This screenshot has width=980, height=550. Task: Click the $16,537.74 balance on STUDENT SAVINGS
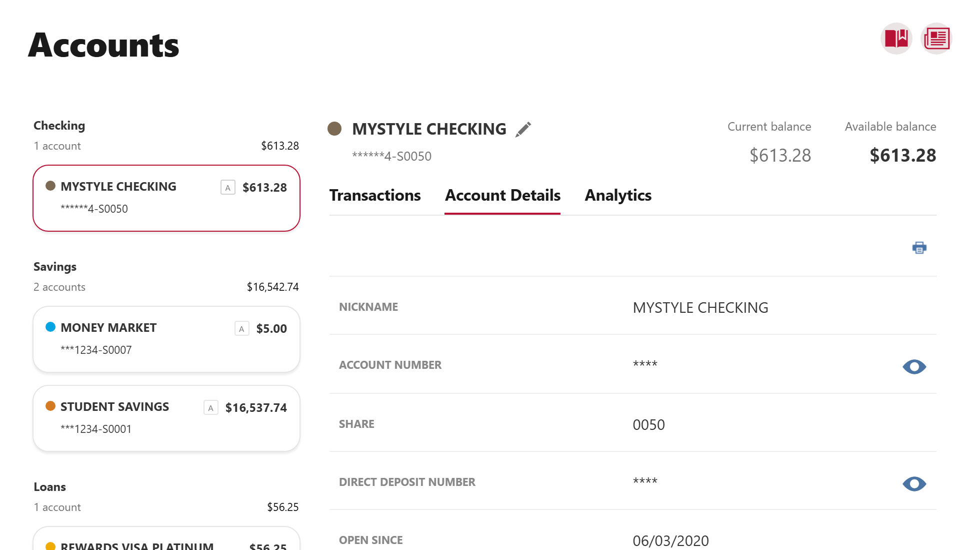(256, 408)
